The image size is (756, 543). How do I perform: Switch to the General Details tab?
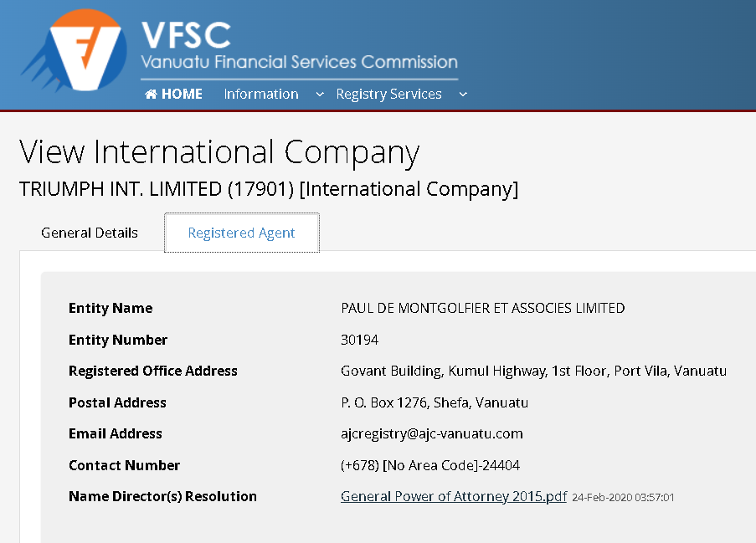(x=90, y=233)
